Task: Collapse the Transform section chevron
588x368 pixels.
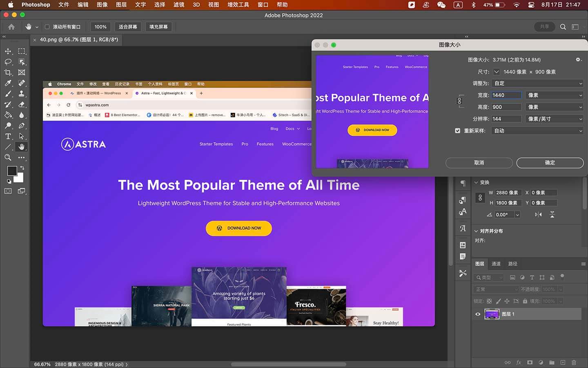Action: click(476, 182)
